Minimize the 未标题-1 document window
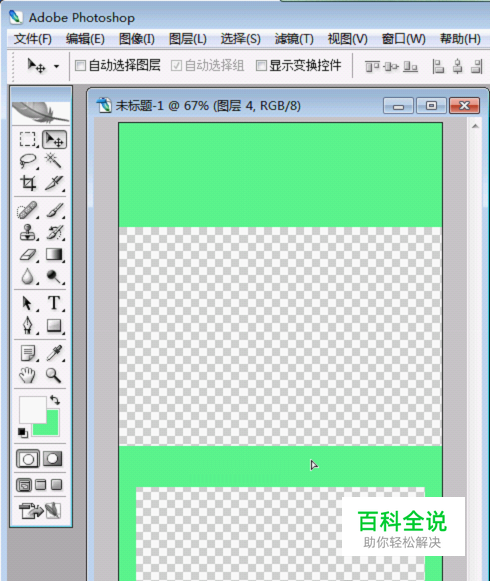Image resolution: width=490 pixels, height=581 pixels. [x=398, y=106]
